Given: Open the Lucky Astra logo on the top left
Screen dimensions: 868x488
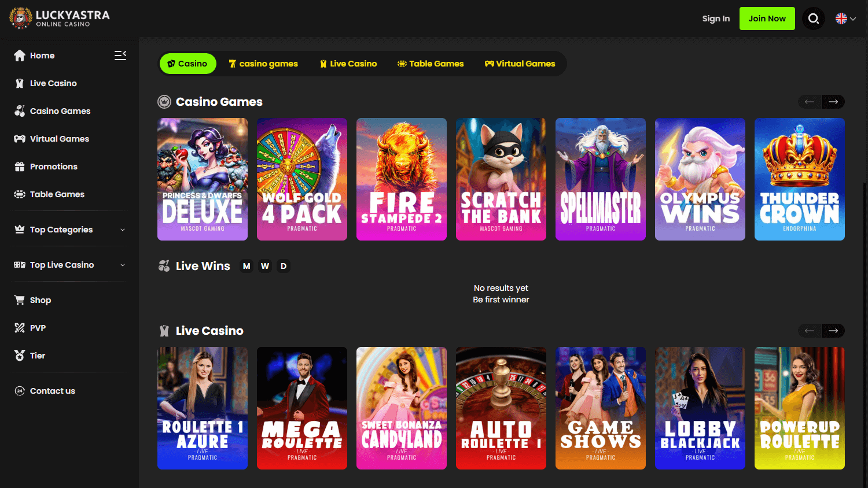Looking at the screenshot, I should 58,18.
